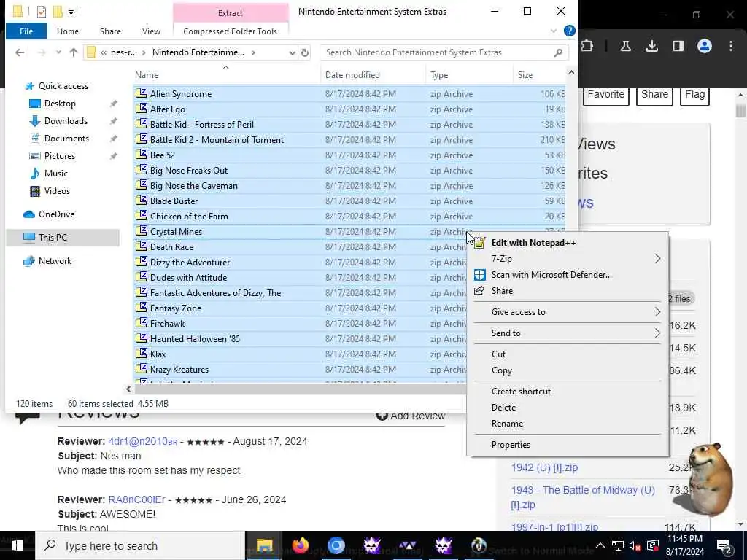Viewport: 747px width, 560px height.
Task: Click the Extract contextual tab header
Action: pos(230,13)
